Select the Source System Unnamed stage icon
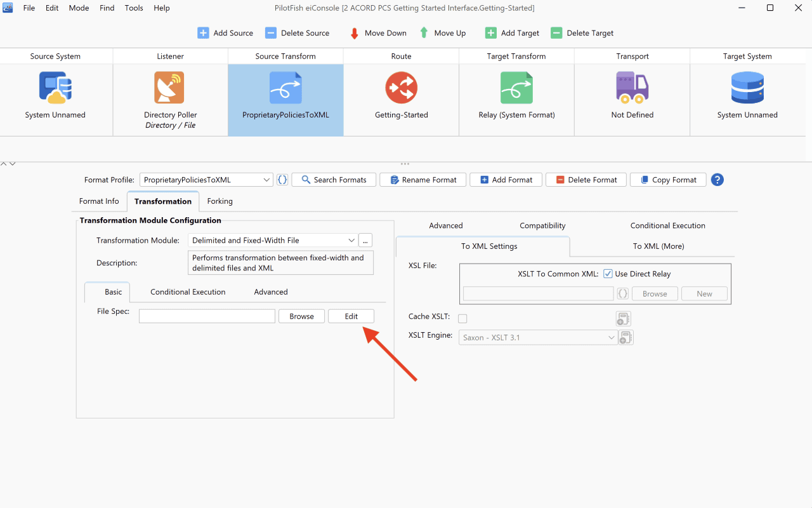Screen dimensions: 812x508 pos(55,88)
